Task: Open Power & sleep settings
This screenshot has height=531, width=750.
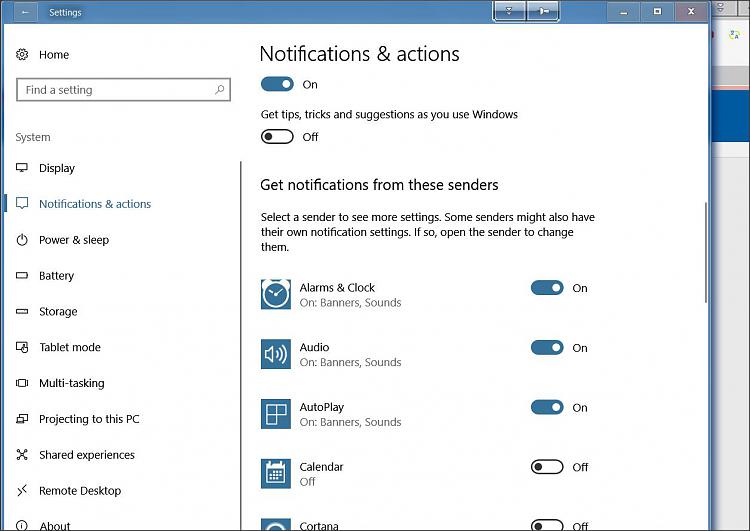Action: point(74,240)
